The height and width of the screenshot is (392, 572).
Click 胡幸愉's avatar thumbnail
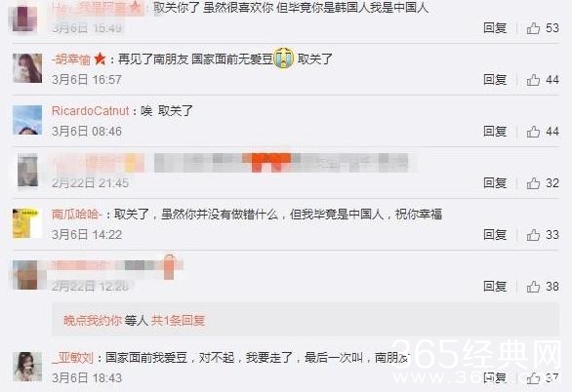tap(27, 68)
